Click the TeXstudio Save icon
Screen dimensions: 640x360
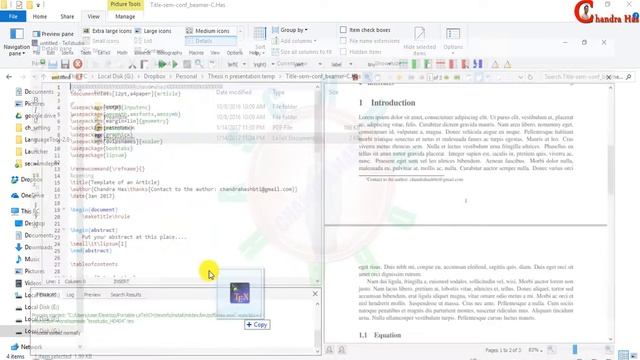pos(65,64)
